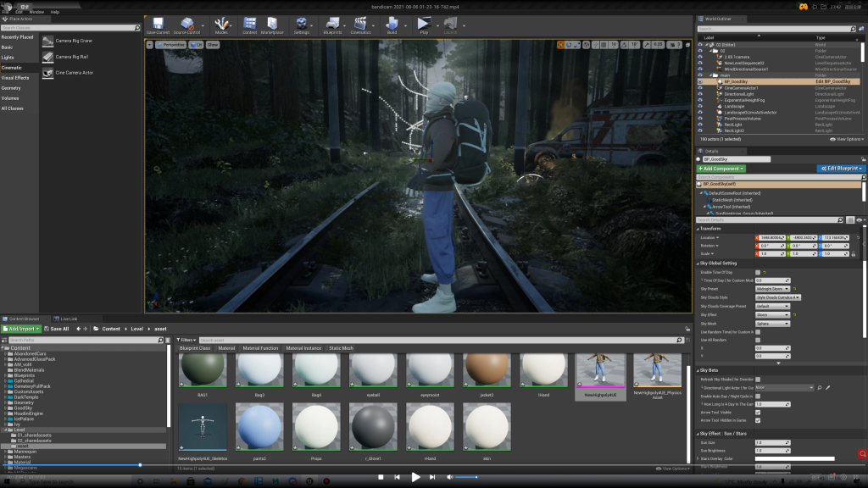Select the Basic category in Place Actors
This screenshot has width=868, height=488.
7,47
